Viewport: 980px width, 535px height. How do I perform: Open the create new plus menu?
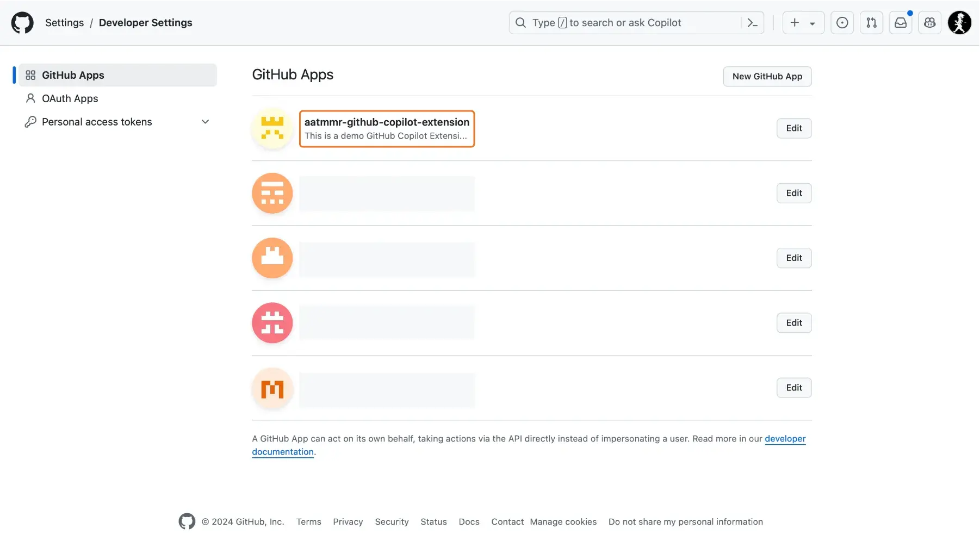tap(803, 23)
